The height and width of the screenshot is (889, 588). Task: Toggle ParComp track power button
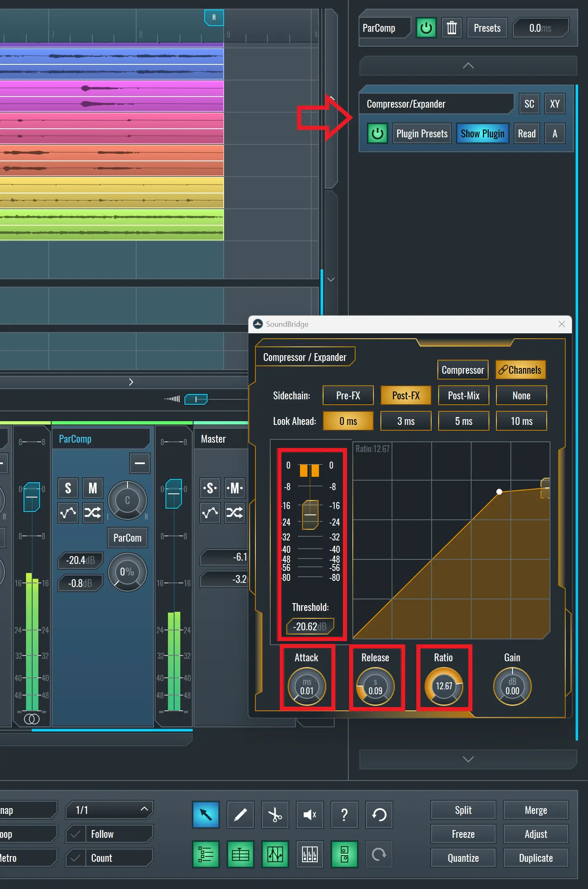(x=426, y=28)
